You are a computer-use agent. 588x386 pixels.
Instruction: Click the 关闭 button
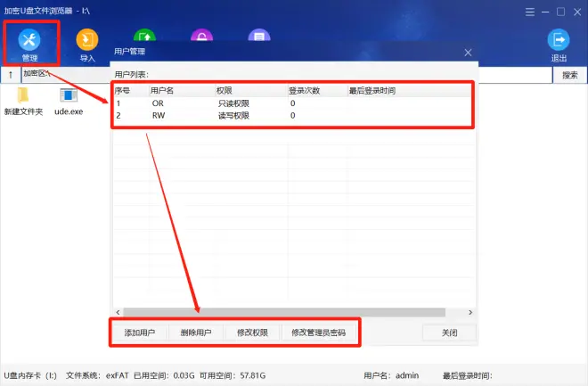[449, 333]
